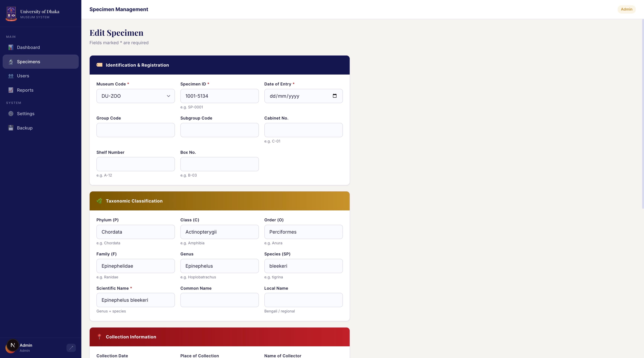Click the 'Bengali / regional' hint text
The image size is (644, 358).
point(279,311)
